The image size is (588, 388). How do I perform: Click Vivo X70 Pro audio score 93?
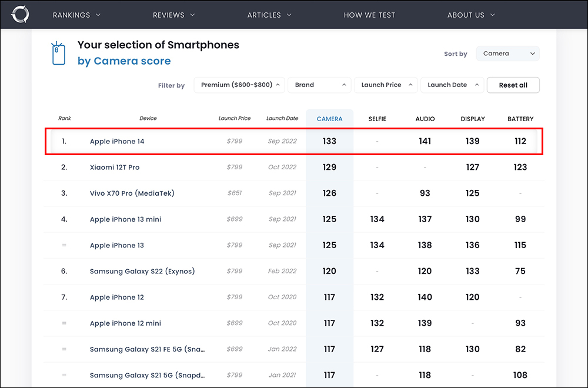coord(425,193)
